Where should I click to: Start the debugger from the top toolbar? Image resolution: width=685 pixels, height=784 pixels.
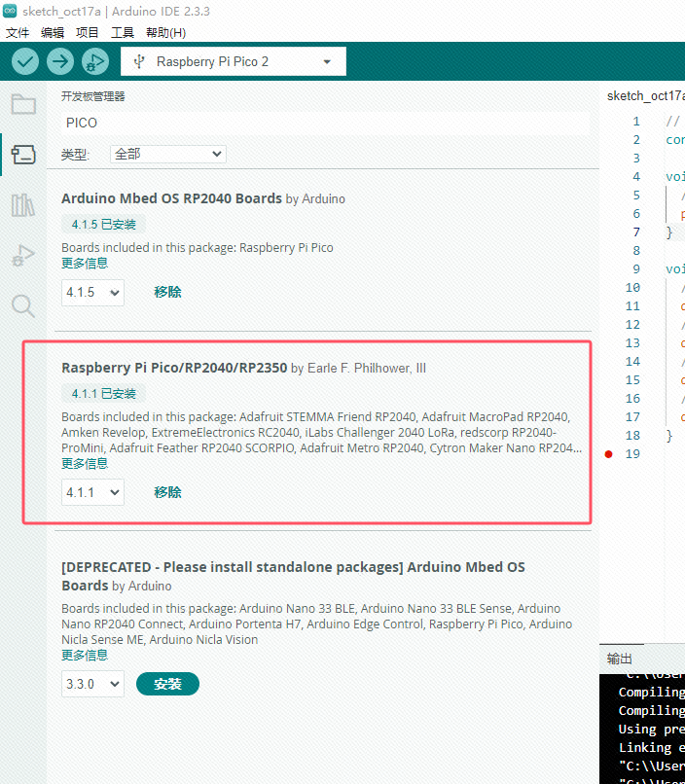(x=94, y=61)
